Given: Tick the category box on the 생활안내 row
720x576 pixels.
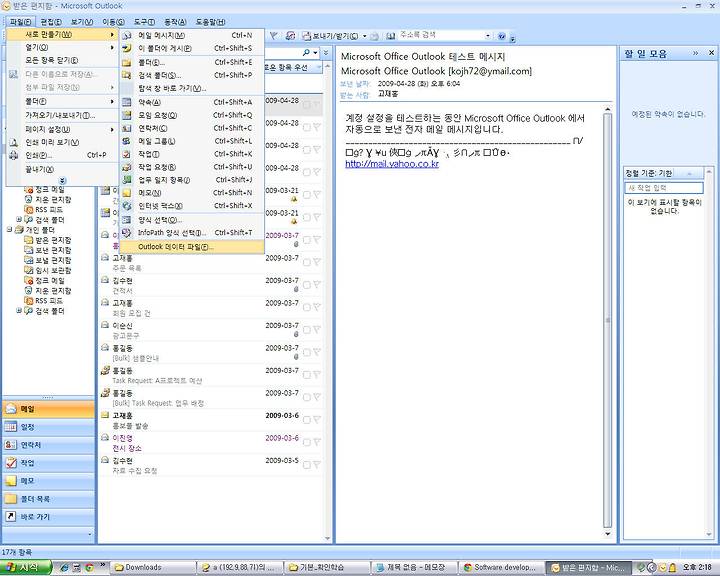Looking at the screenshot, I should pyautogui.click(x=307, y=352).
